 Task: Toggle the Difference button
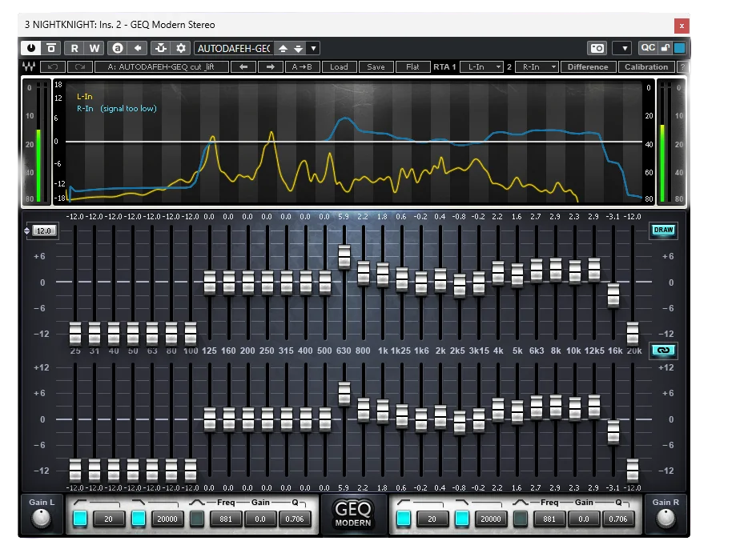click(x=588, y=67)
